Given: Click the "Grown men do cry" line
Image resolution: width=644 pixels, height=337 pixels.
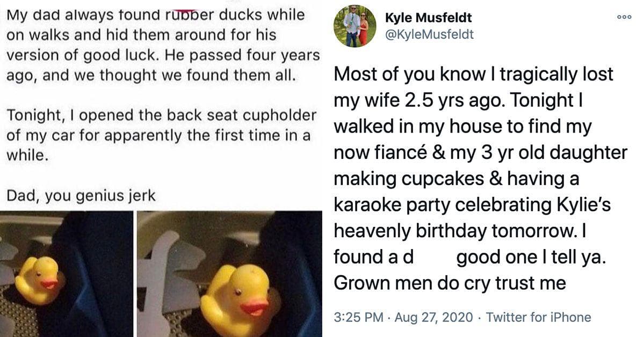Looking at the screenshot, I should 450,283.
